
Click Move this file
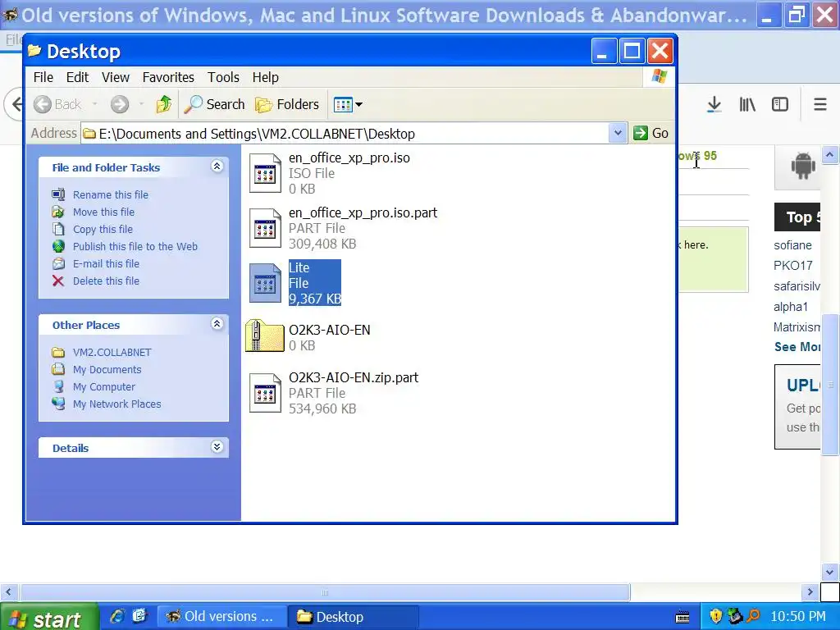tap(103, 212)
